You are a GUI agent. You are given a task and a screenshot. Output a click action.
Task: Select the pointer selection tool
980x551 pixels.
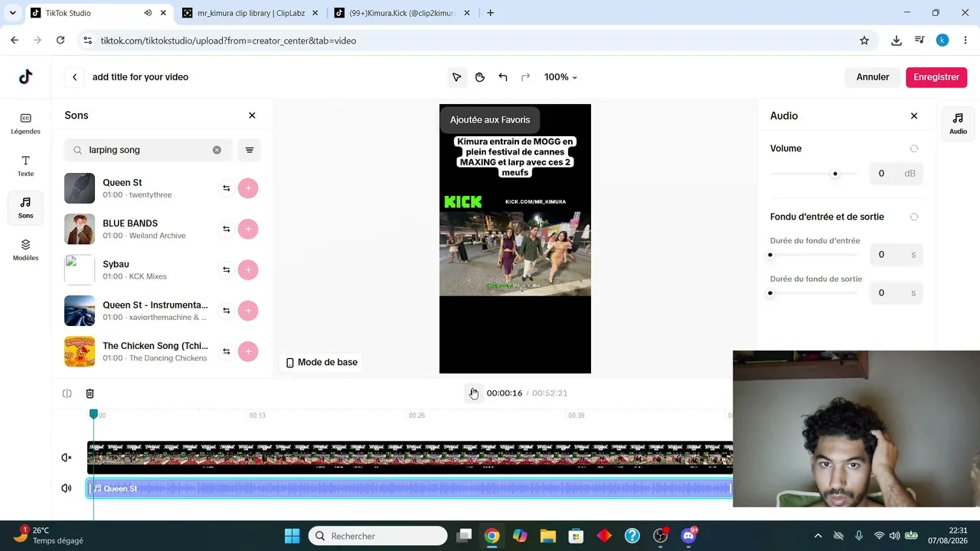point(456,77)
